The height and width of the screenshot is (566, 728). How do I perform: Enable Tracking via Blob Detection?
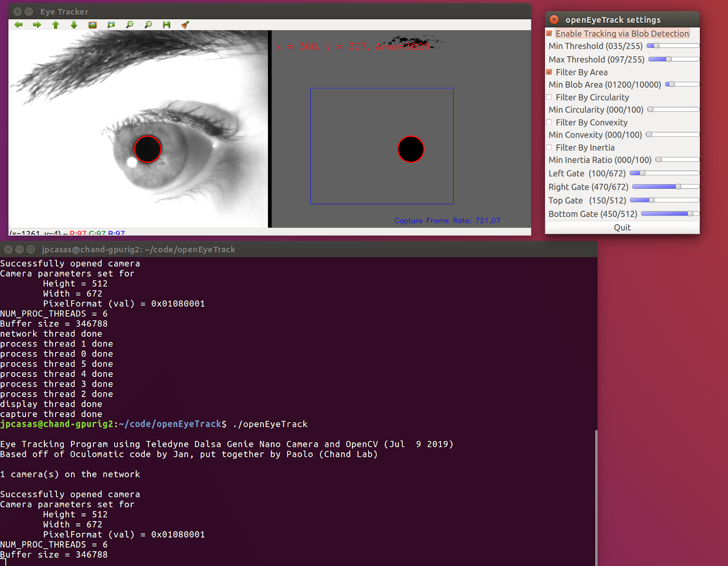tap(549, 33)
